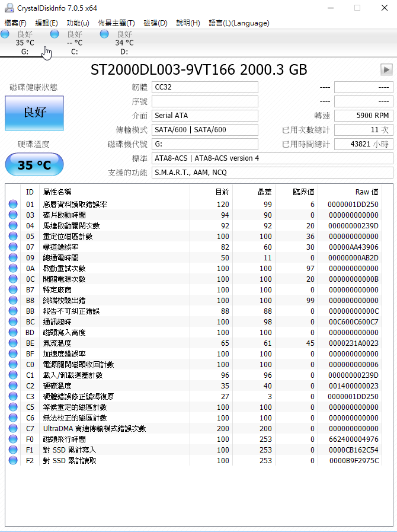Open the 檔案(F) menu
This screenshot has height=532, width=397.
(x=15, y=23)
